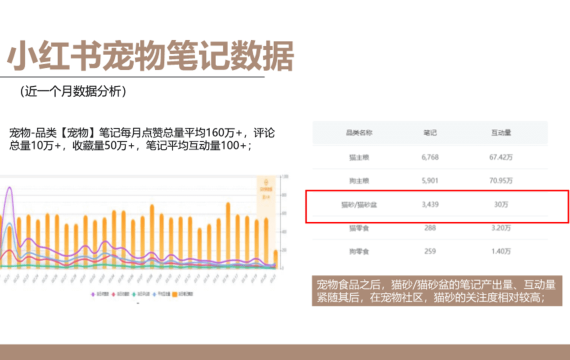Click the 笔记 column header

[430, 133]
